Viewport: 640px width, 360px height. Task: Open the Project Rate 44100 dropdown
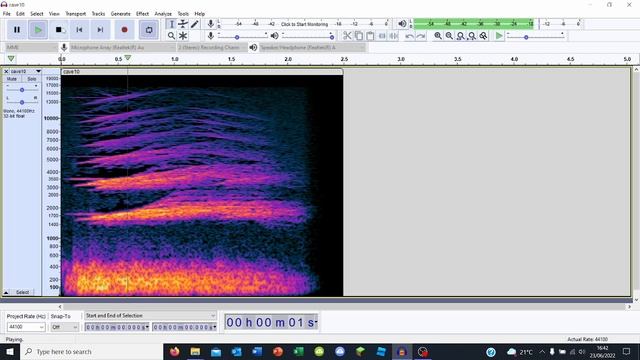click(x=26, y=327)
